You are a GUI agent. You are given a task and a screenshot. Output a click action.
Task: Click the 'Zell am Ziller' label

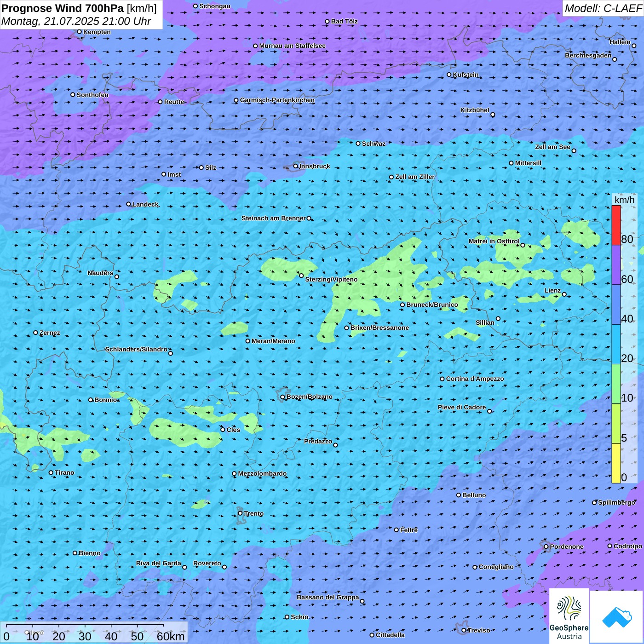(x=415, y=177)
